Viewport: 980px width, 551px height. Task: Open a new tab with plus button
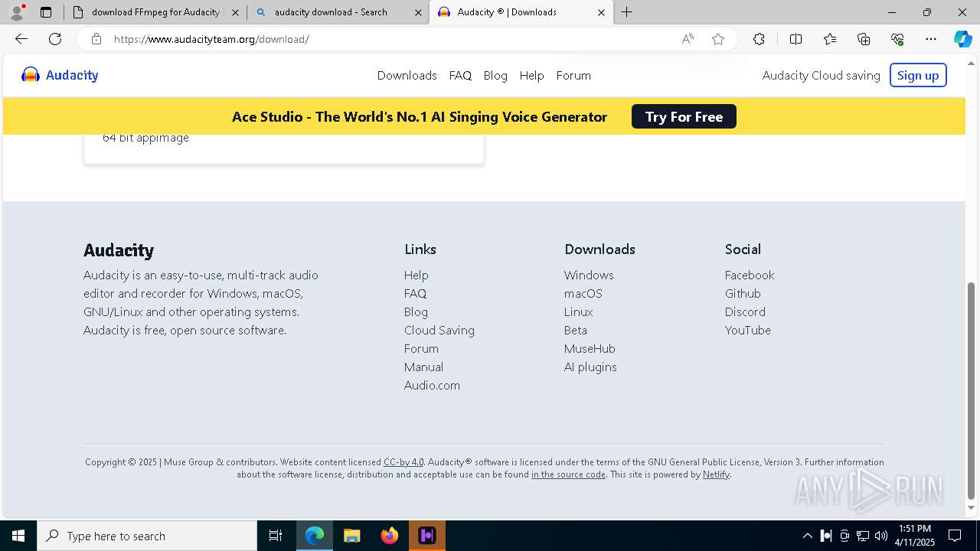(x=626, y=12)
